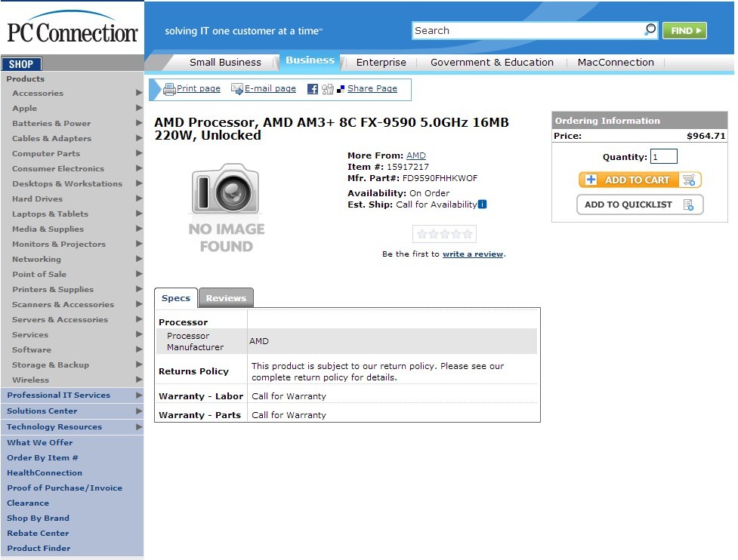Open the Media & Supplies category
738x560 pixels.
click(x=48, y=229)
